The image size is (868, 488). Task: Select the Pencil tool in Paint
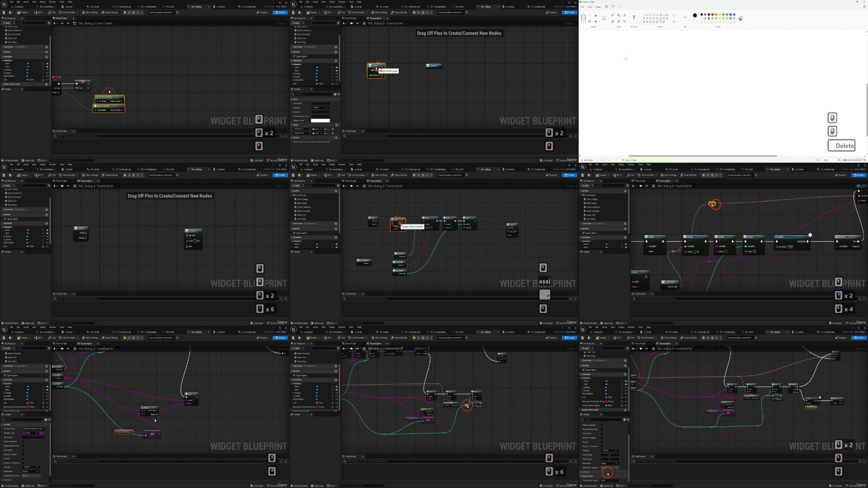click(612, 15)
